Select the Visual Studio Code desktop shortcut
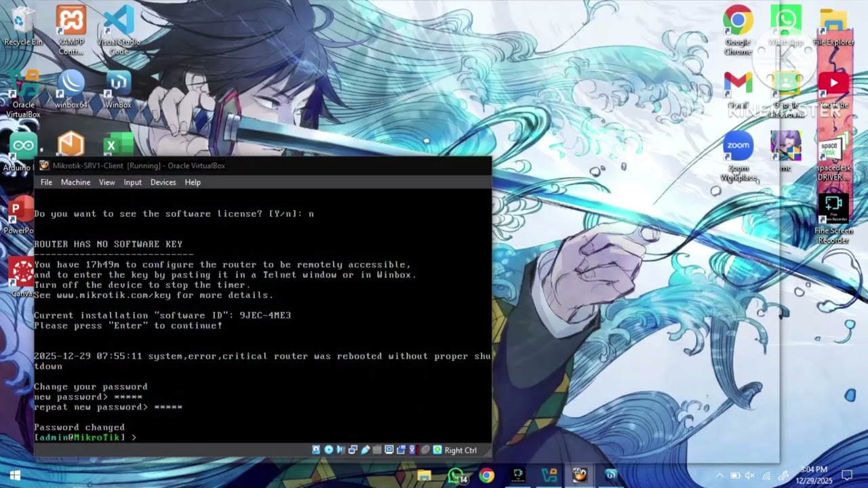868x488 pixels. [119, 30]
